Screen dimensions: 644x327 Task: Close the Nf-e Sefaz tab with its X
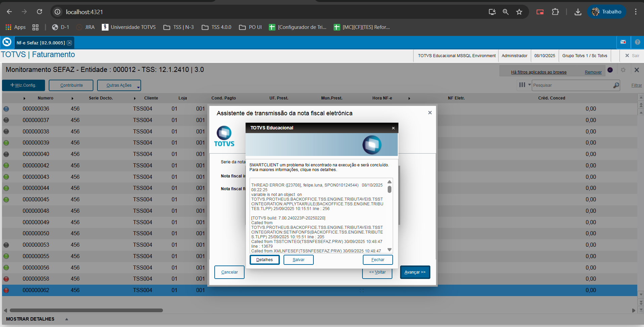click(x=69, y=43)
